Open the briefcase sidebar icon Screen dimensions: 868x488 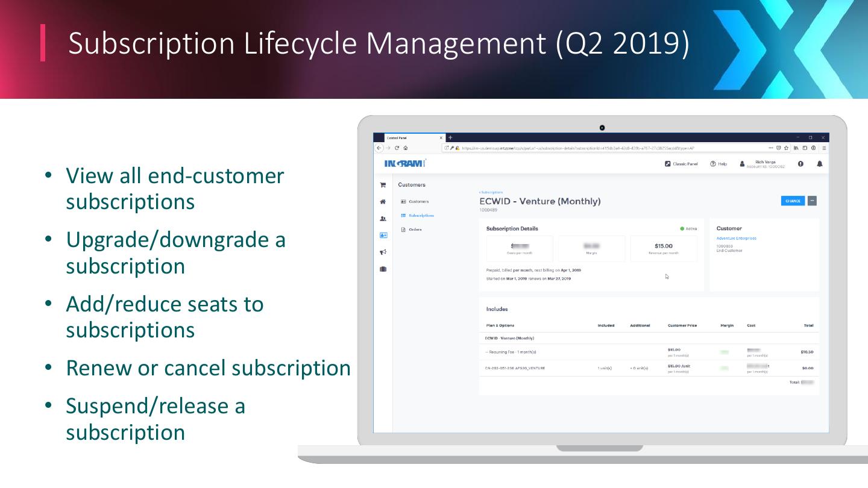383,269
